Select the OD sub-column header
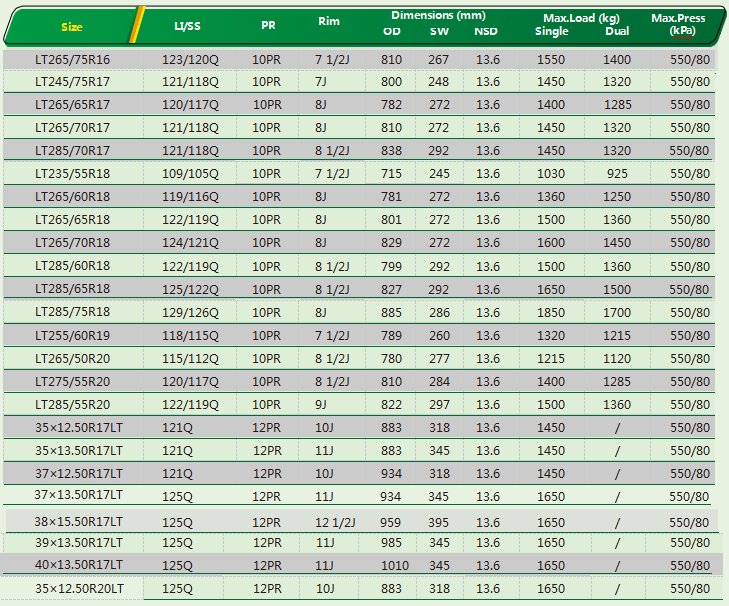Viewport: 729px width, 606px height. click(x=392, y=31)
